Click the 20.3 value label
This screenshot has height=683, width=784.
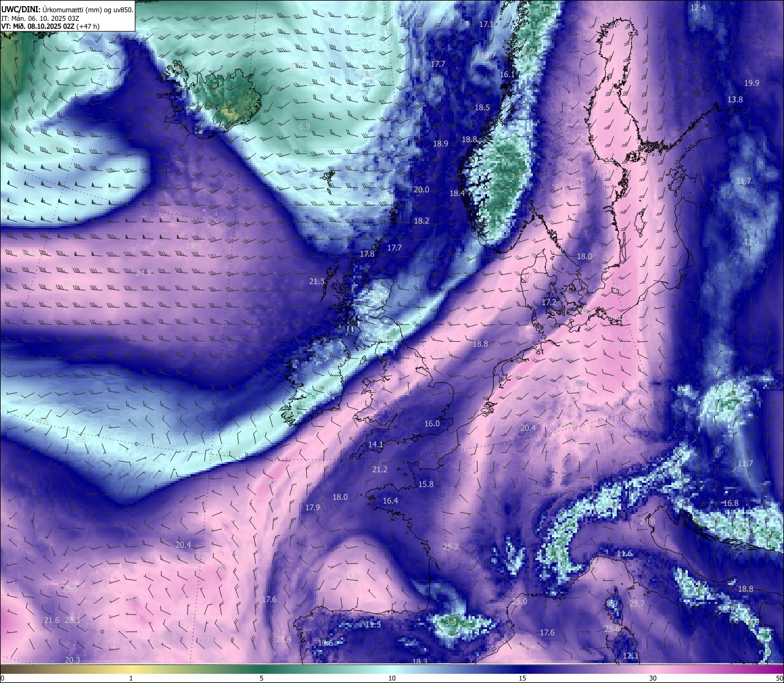coord(72,660)
